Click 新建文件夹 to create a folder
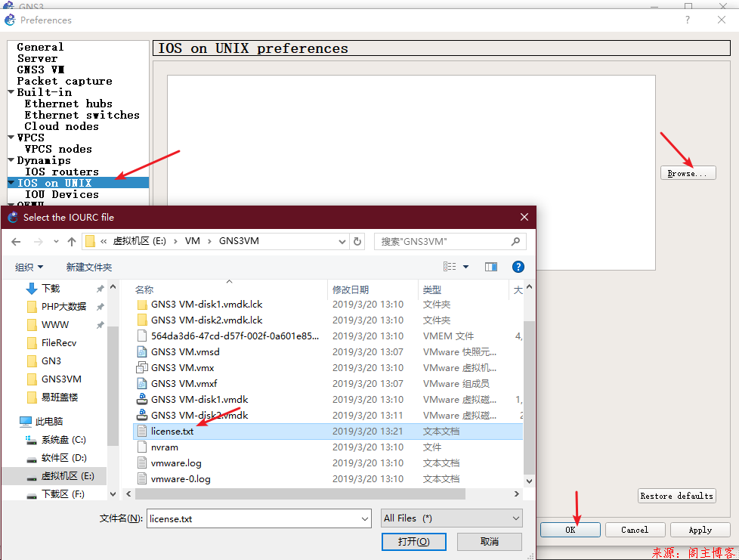 coord(89,268)
